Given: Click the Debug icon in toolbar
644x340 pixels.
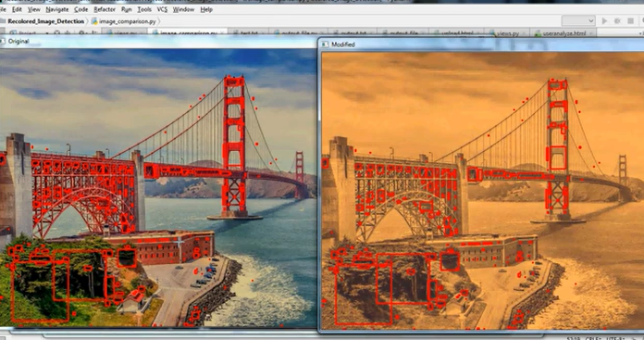Looking at the screenshot, I should tap(617, 20).
